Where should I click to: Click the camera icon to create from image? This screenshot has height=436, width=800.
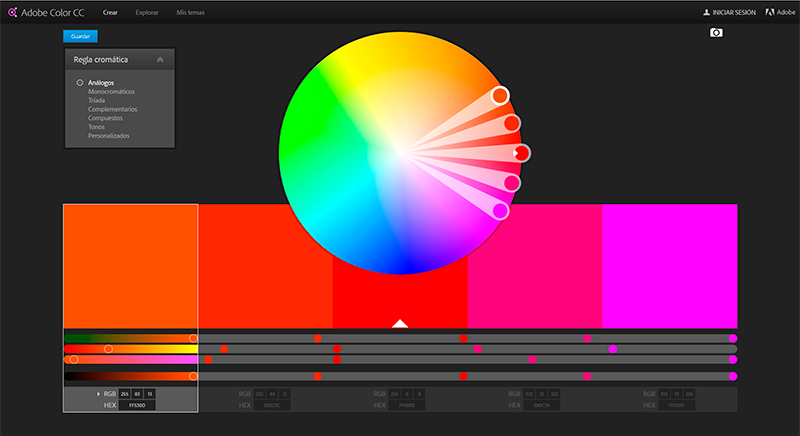coord(716,33)
